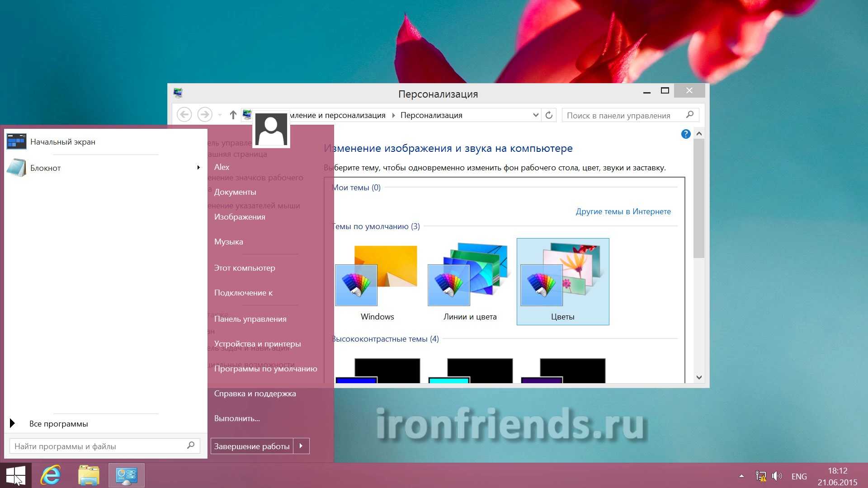Click the refresh address bar button

pyautogui.click(x=549, y=115)
